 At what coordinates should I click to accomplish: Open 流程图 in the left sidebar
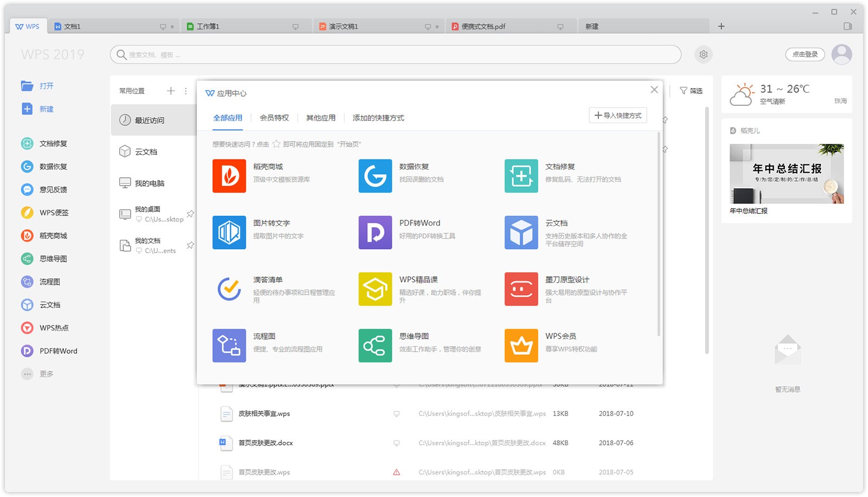(41, 282)
